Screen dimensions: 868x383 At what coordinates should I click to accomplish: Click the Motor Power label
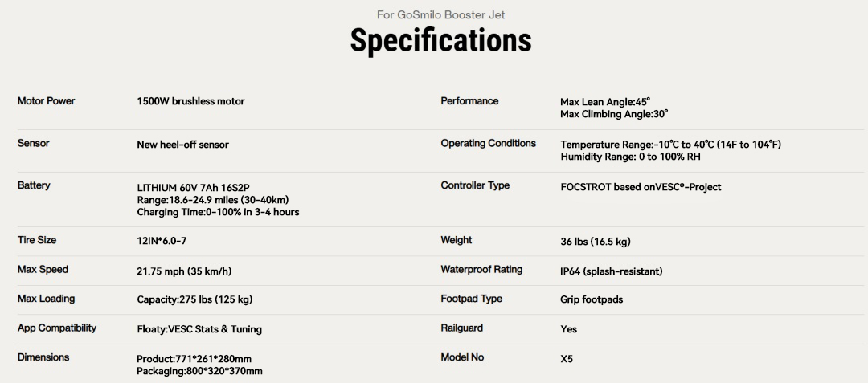click(46, 101)
